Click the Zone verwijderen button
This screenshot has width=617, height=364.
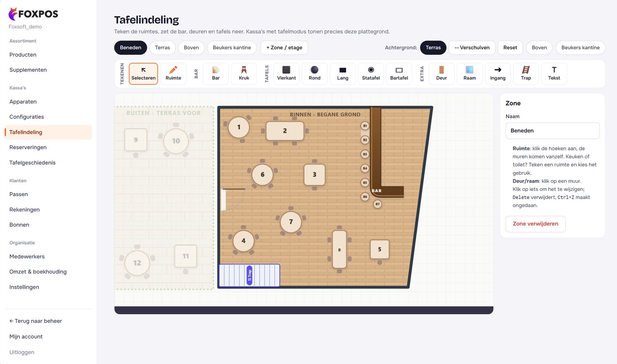535,224
